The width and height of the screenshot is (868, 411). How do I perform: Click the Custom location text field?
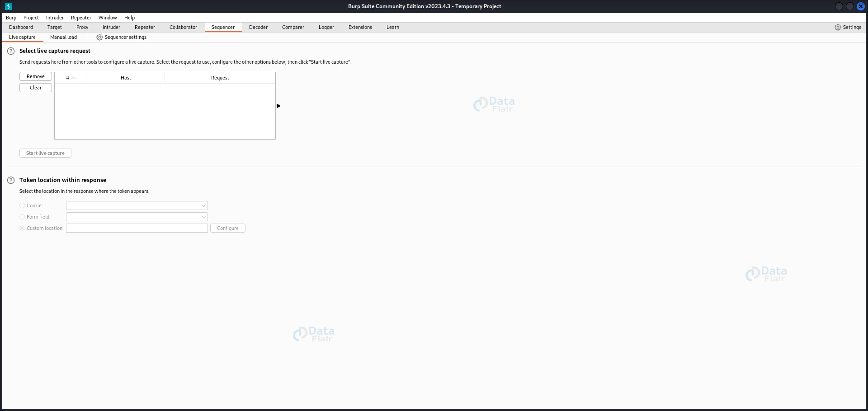[x=137, y=228]
